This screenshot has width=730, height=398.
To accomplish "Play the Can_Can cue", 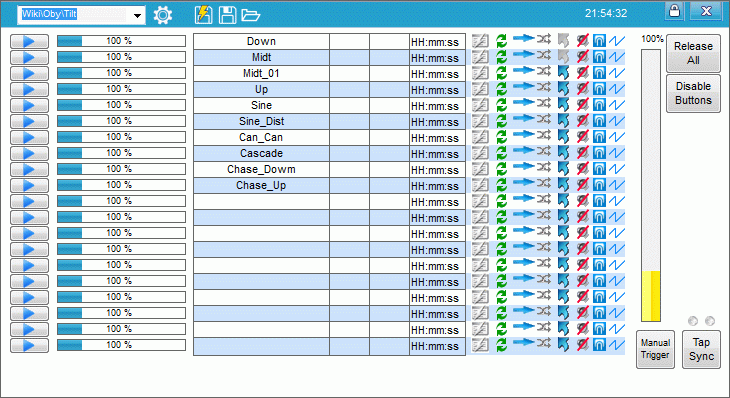I will tap(29, 137).
